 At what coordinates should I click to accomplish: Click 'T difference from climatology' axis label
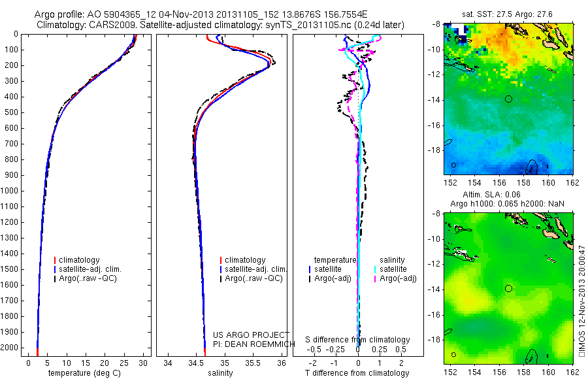[x=357, y=373]
